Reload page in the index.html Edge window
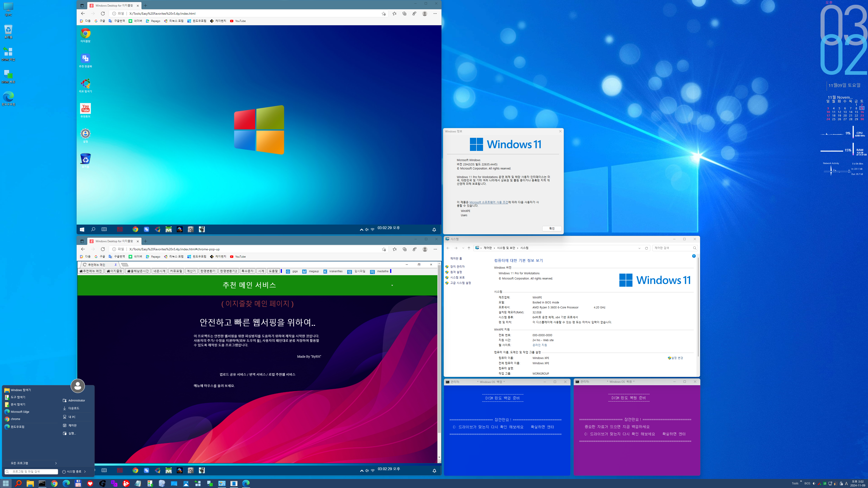This screenshot has width=868, height=488. (x=103, y=14)
